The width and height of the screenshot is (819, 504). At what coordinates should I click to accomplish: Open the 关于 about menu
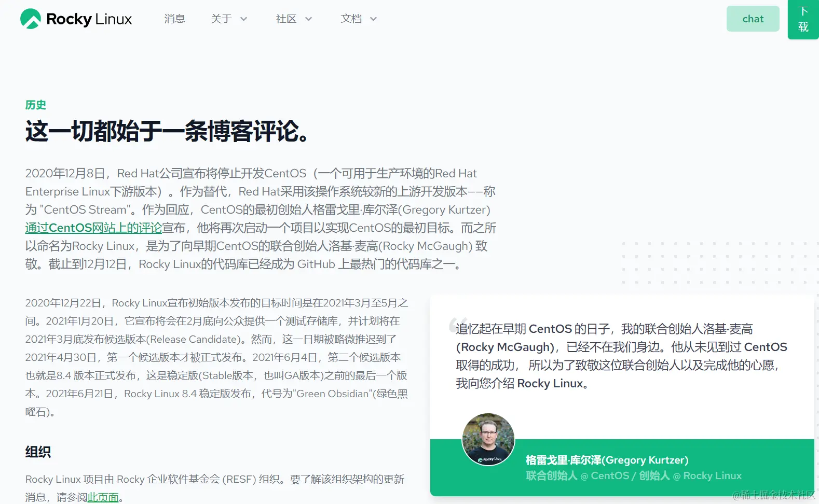[x=221, y=19]
